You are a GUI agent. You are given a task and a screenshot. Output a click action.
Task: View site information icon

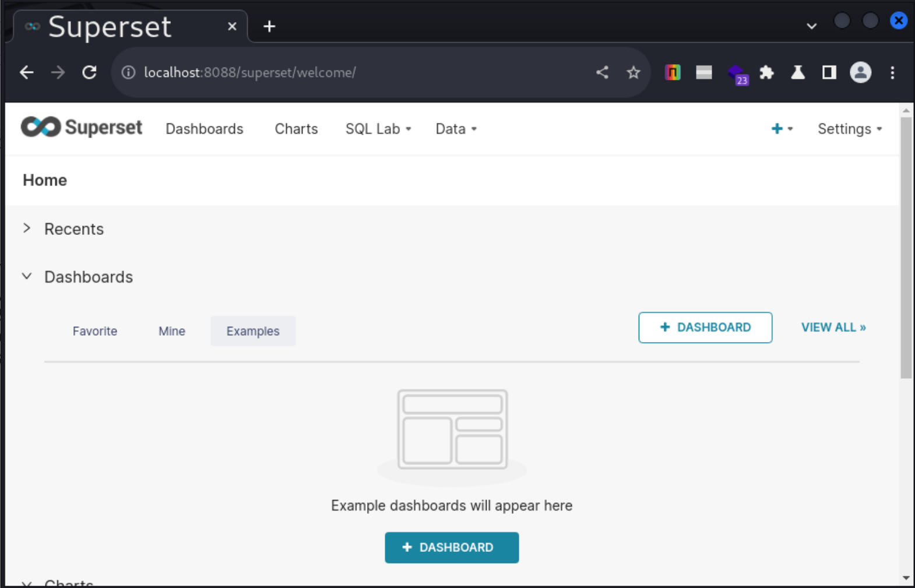tap(128, 72)
